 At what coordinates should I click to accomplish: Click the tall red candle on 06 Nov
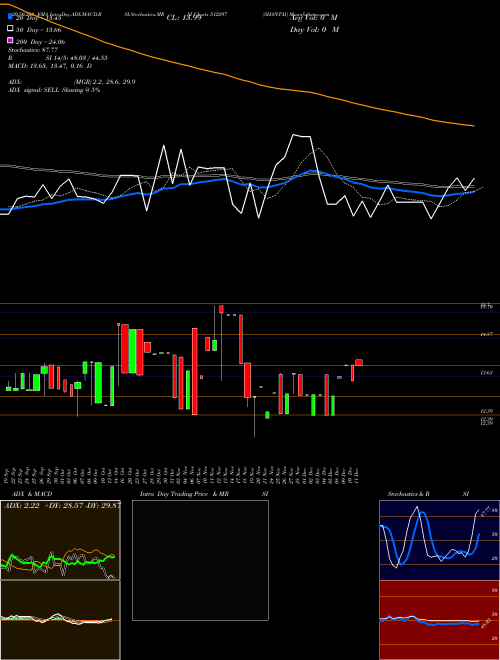point(194,371)
